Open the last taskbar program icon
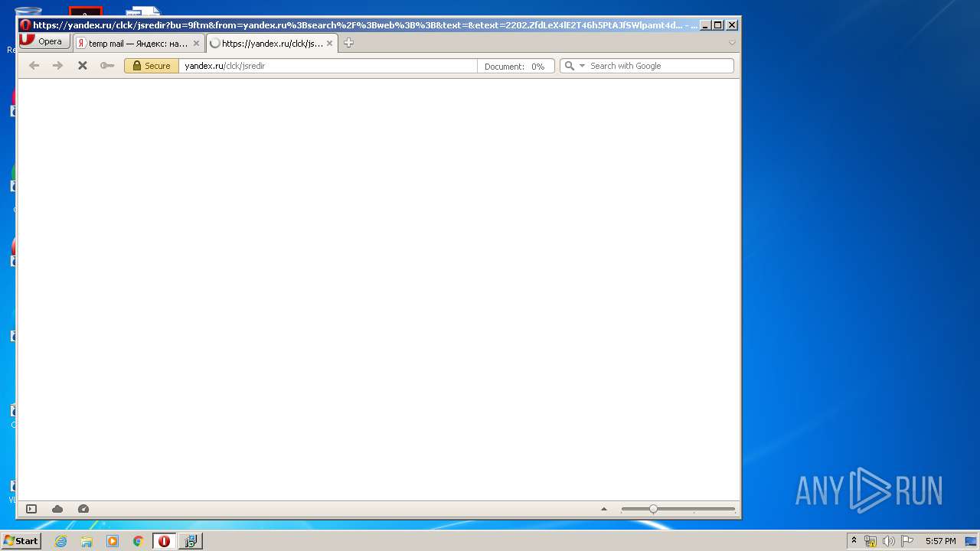The height and width of the screenshot is (551, 980). coord(190,541)
